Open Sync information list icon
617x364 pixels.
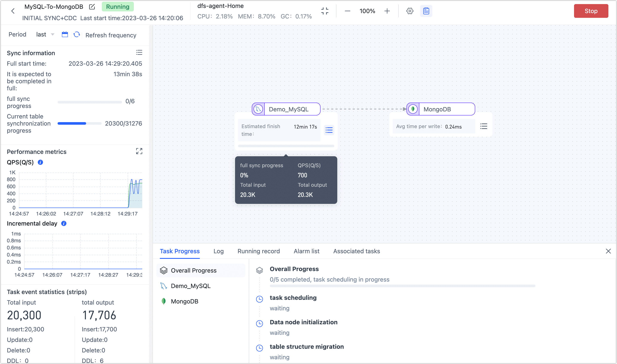click(139, 53)
